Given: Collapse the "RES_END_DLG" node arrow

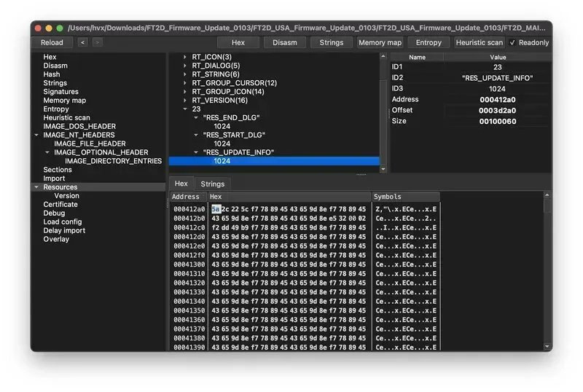Looking at the screenshot, I should coord(196,117).
